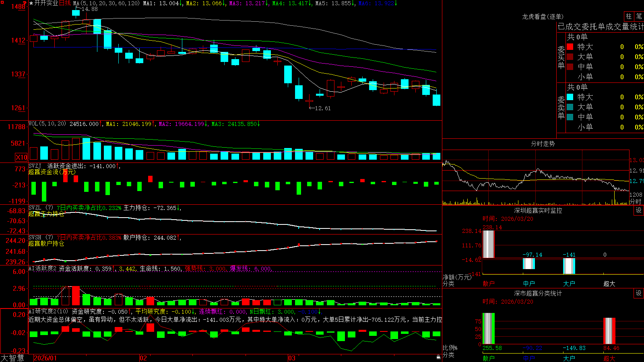Click the bright red 特大 buy-order swatch
Screen dimensions: 644x362
(x=570, y=47)
